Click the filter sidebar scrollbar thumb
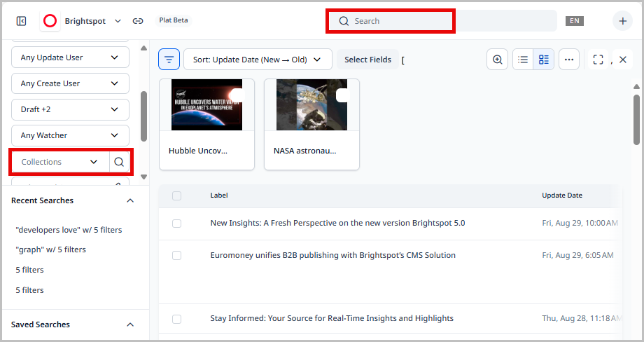The width and height of the screenshot is (644, 342). pos(143,116)
